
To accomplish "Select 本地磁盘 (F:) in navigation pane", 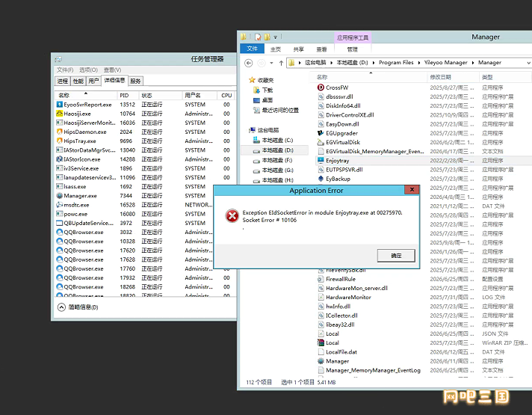I will [277, 160].
